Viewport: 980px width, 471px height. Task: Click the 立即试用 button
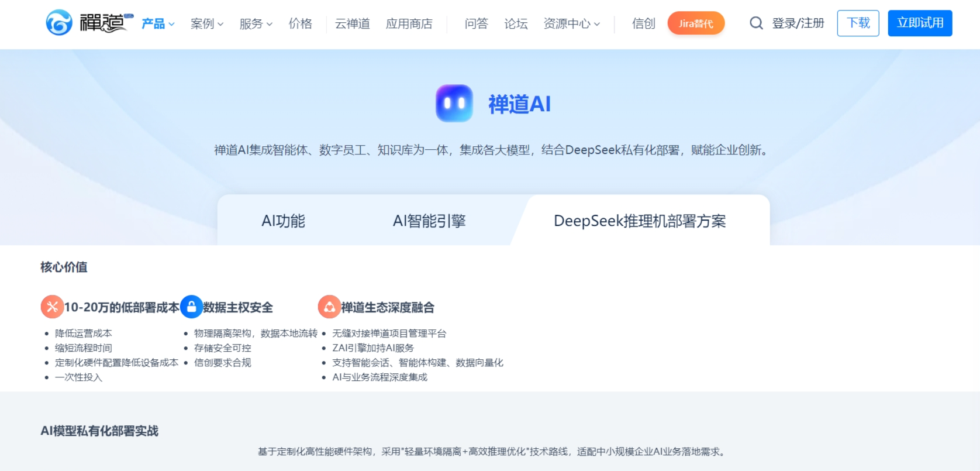click(x=920, y=23)
